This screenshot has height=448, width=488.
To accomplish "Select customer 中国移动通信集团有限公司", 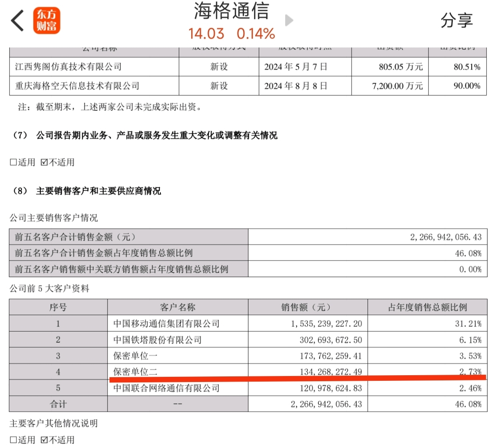I will coord(166,324).
